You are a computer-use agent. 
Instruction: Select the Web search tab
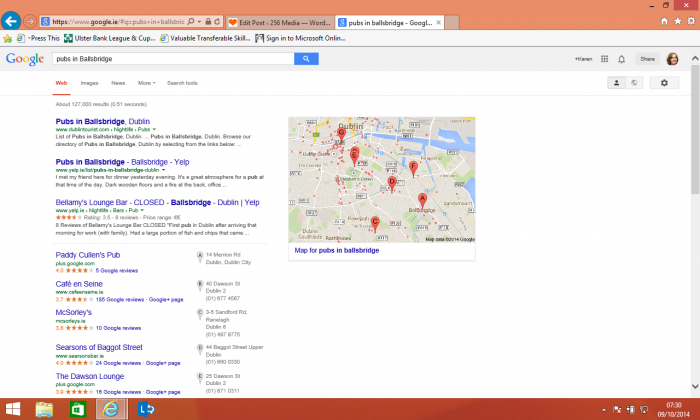61,83
